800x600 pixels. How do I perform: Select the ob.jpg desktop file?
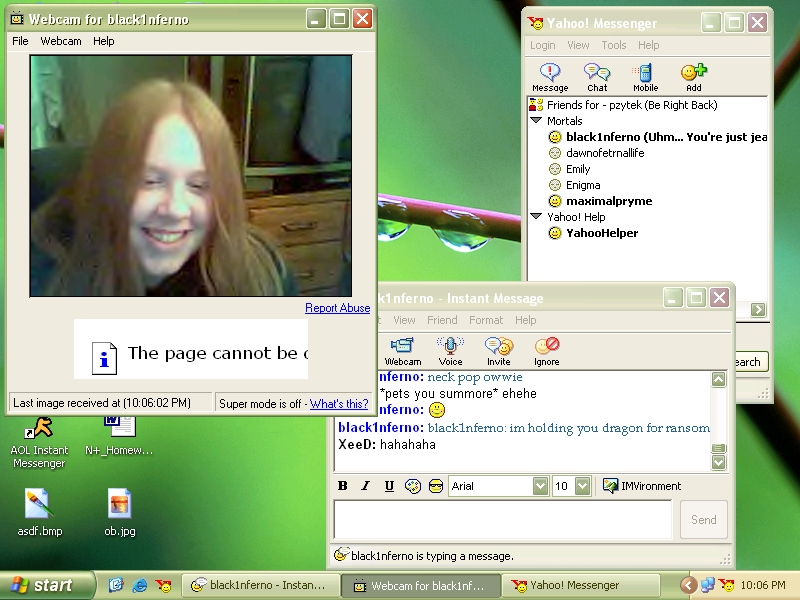pos(120,512)
